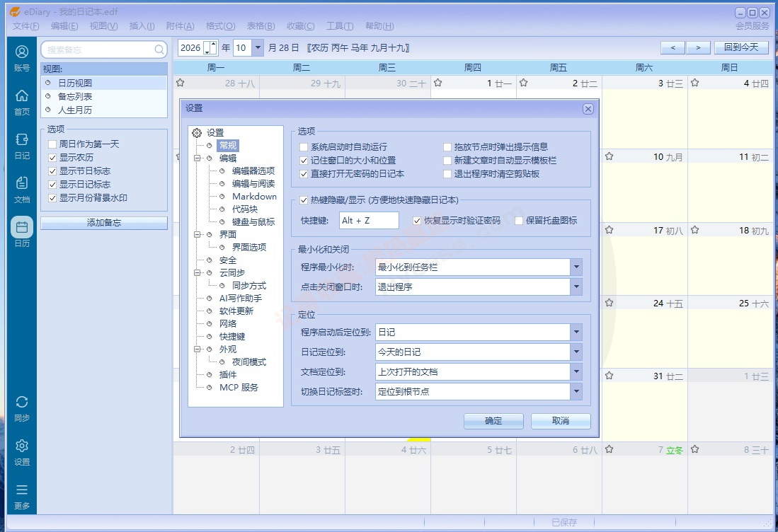Check 周日作为第一天 option

click(x=52, y=144)
